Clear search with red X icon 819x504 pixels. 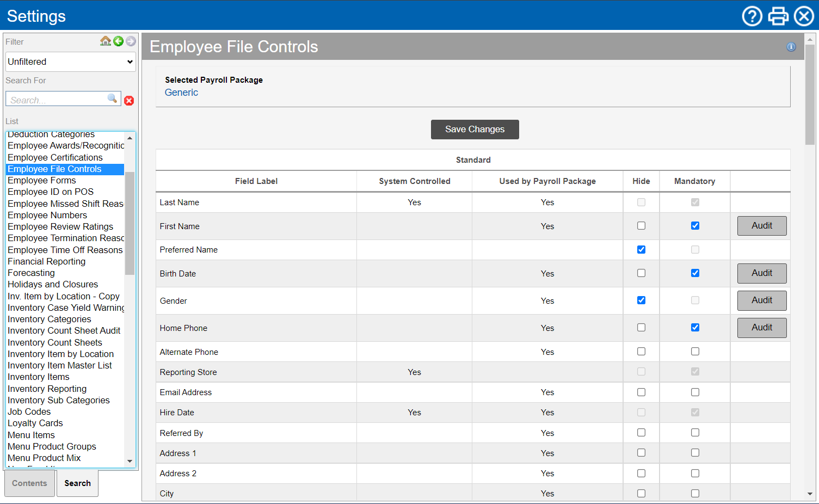point(129,101)
